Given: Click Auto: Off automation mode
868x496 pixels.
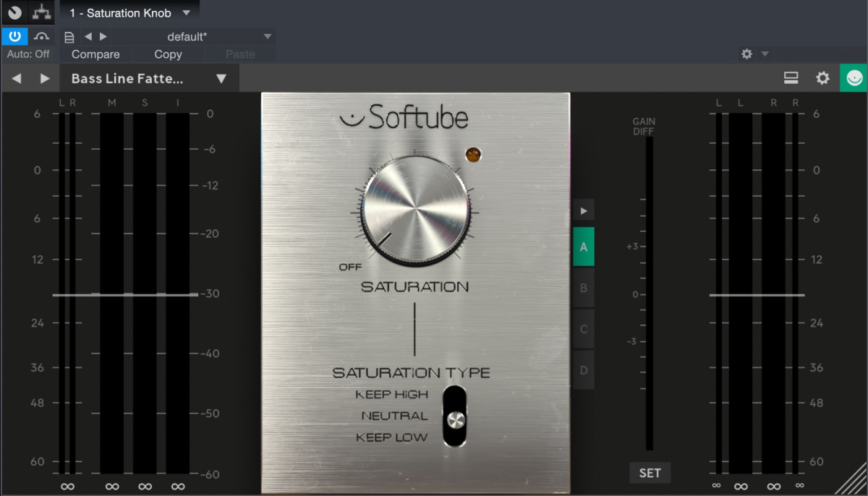Looking at the screenshot, I should tap(29, 54).
